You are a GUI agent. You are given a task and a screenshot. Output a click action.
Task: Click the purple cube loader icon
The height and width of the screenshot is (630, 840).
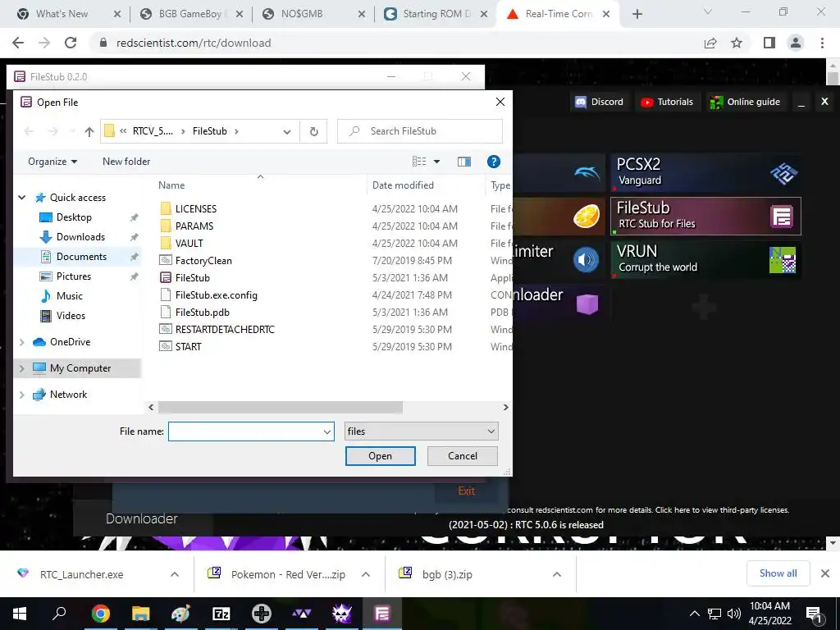click(587, 304)
